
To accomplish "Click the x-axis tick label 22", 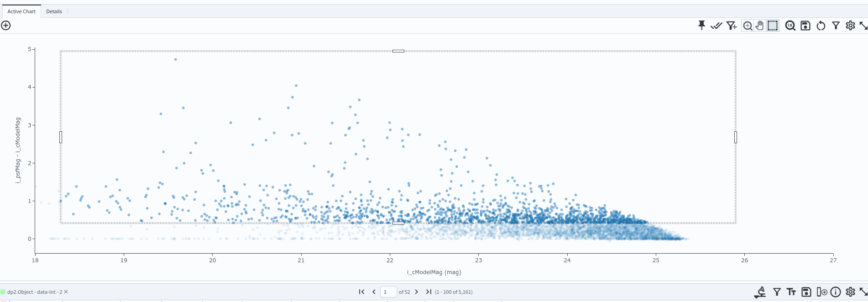I will coord(390,260).
